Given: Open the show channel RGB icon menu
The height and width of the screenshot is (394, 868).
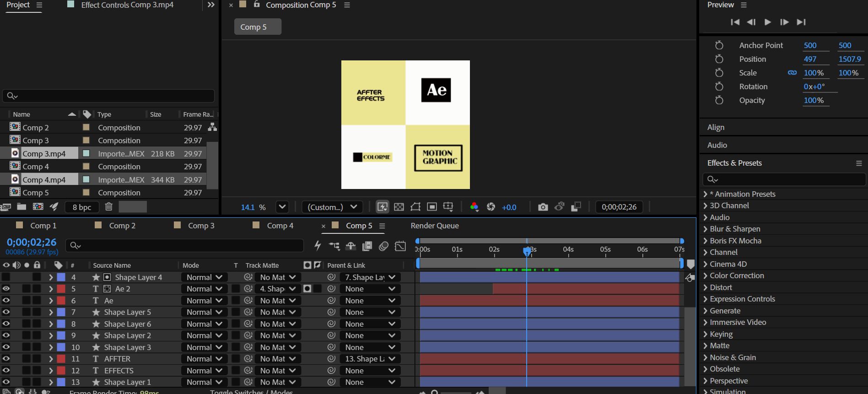Looking at the screenshot, I should pyautogui.click(x=474, y=207).
